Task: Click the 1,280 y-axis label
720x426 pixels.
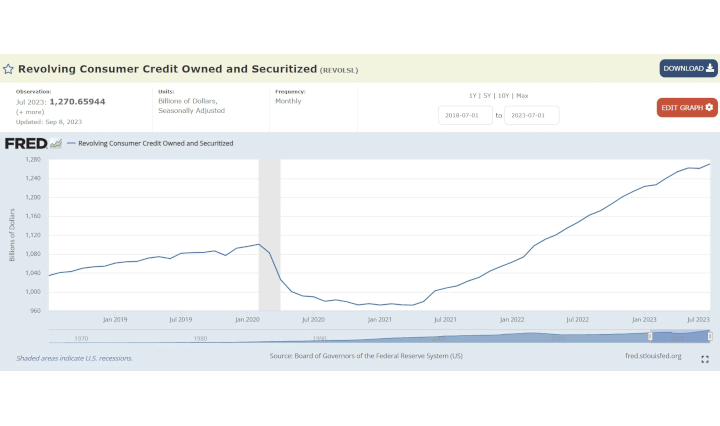Action: (33, 160)
